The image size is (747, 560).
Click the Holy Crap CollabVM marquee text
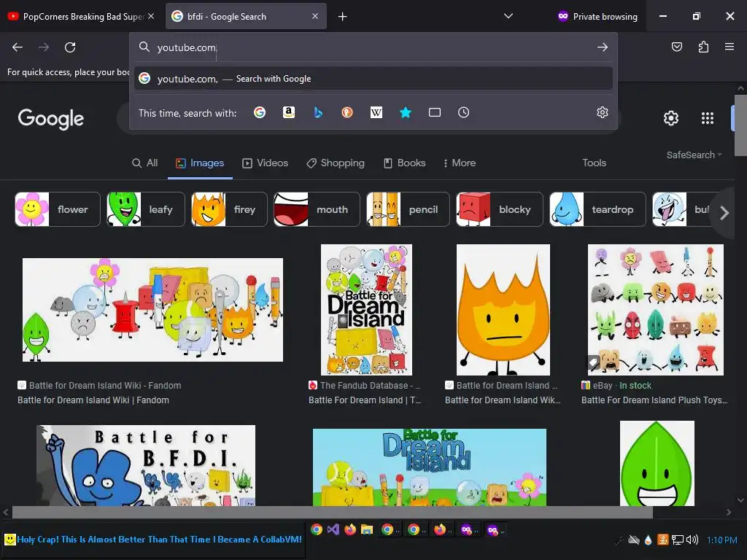[x=159, y=540]
